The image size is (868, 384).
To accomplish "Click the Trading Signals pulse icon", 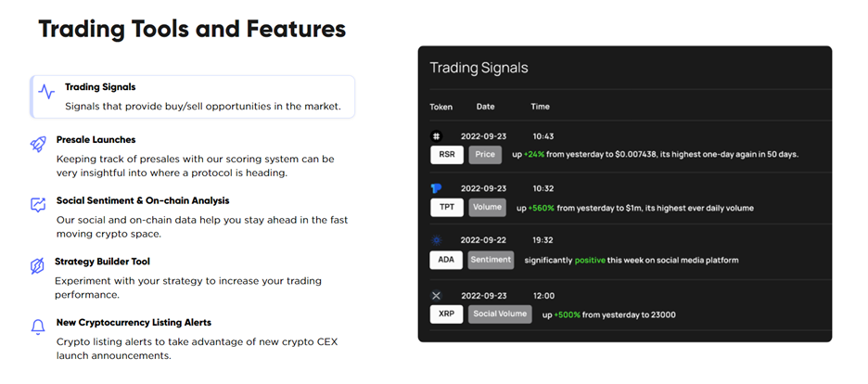I will tap(46, 91).
